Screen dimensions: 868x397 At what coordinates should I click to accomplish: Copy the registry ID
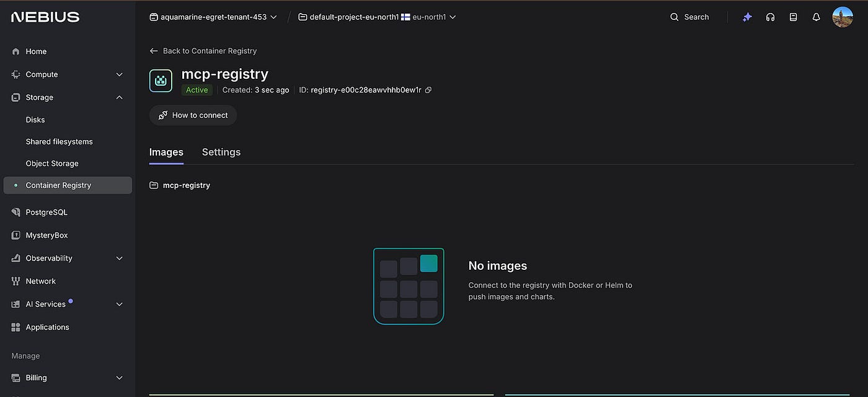click(428, 90)
